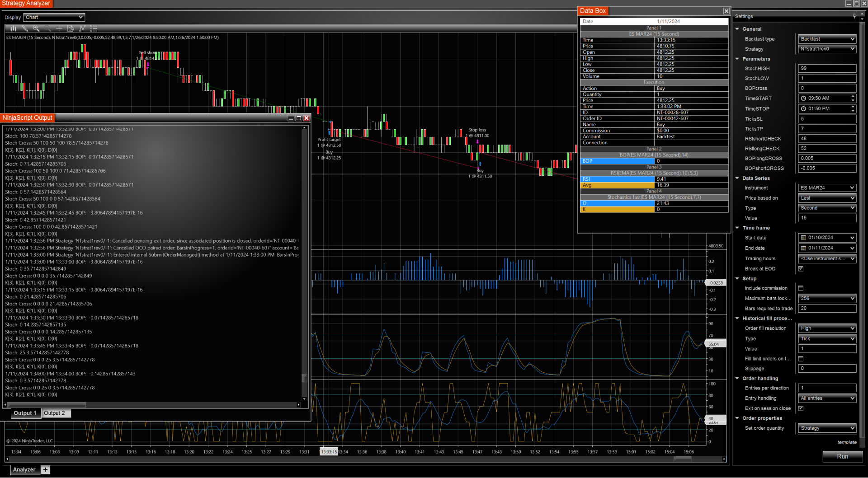Open the Instrument ES MAR24 dropdown
The width and height of the screenshot is (868, 478).
click(x=827, y=188)
